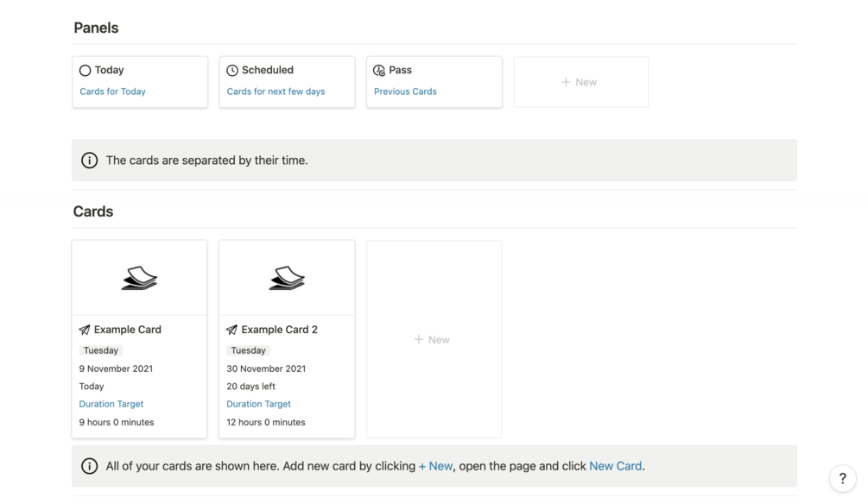Open Cards for next few days link
The height and width of the screenshot is (504, 868).
tap(276, 91)
